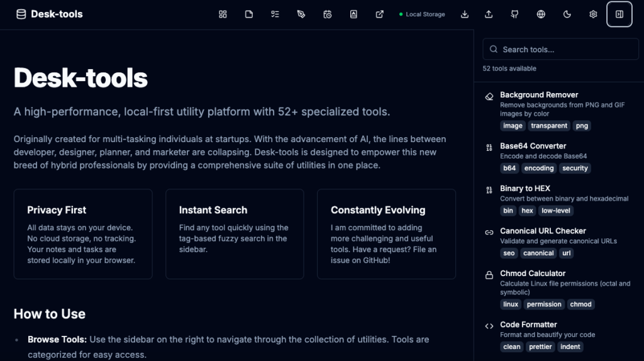The height and width of the screenshot is (361, 644).
Task: Click 'Format and beautify your code' description
Action: pos(548,335)
